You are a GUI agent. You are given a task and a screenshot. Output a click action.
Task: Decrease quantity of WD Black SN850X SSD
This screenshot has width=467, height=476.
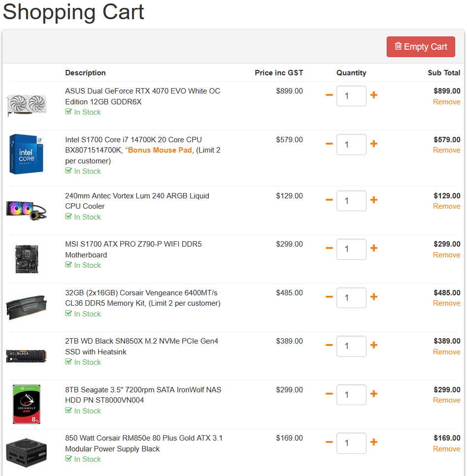[x=329, y=346]
